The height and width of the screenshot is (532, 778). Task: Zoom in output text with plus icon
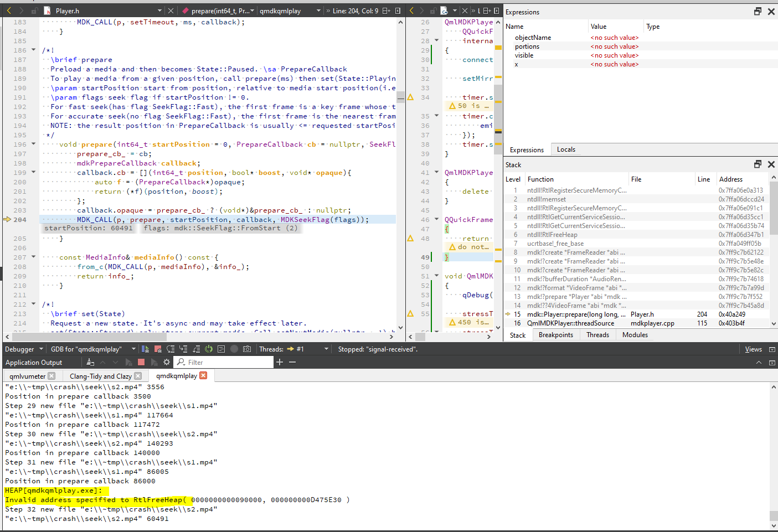tap(280, 362)
